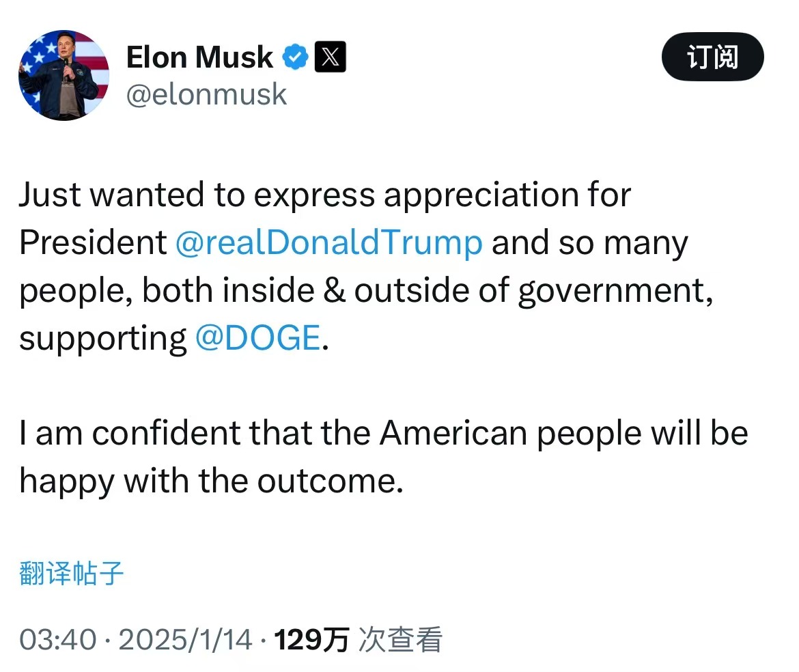Open Elon Musk's profile avatar photo
Image resolution: width=799 pixels, height=672 pixels.
click(63, 75)
